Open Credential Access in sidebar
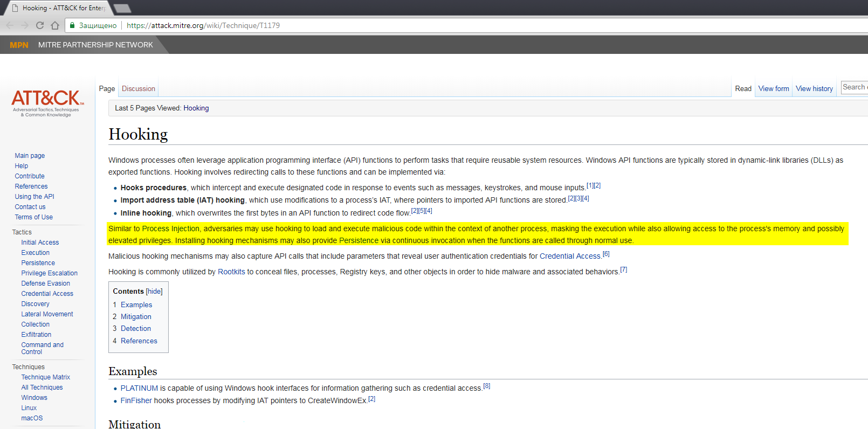This screenshot has height=429, width=868. 47,294
